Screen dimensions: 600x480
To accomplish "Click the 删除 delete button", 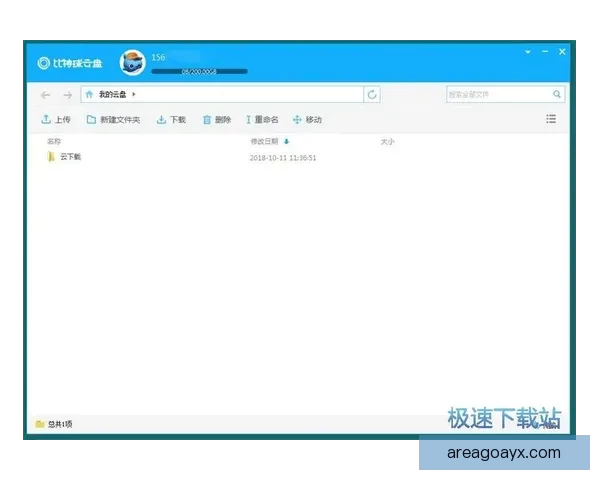I will pyautogui.click(x=217, y=120).
